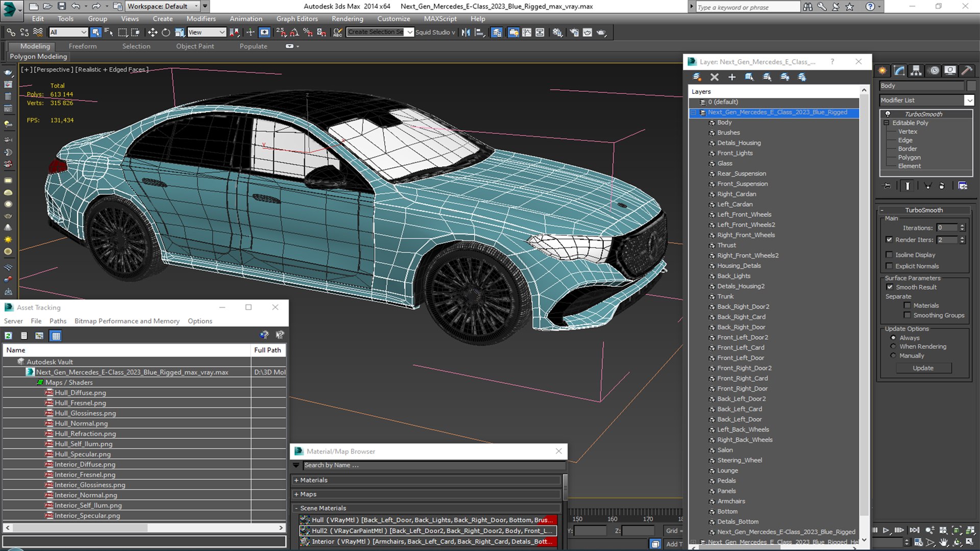The image size is (980, 551).
Task: Open the Rendering menu
Action: click(x=347, y=19)
